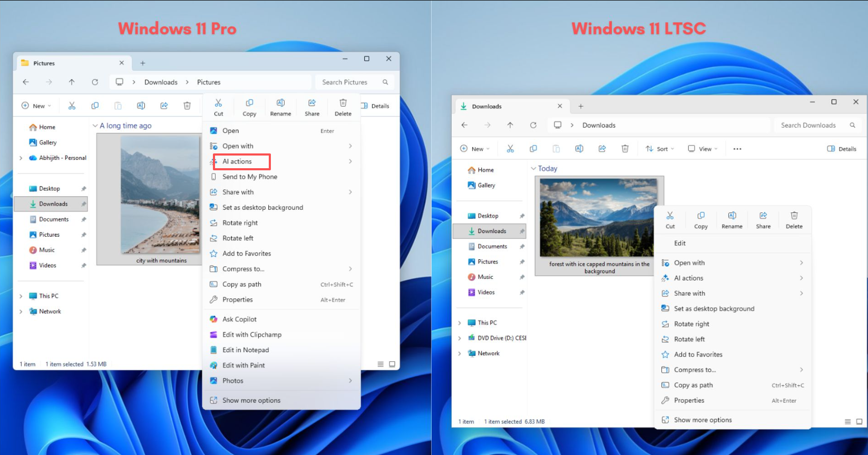Screen dimensions: 868x455
Task: Click Delete trash icon in LTSC context menu
Action: (794, 216)
